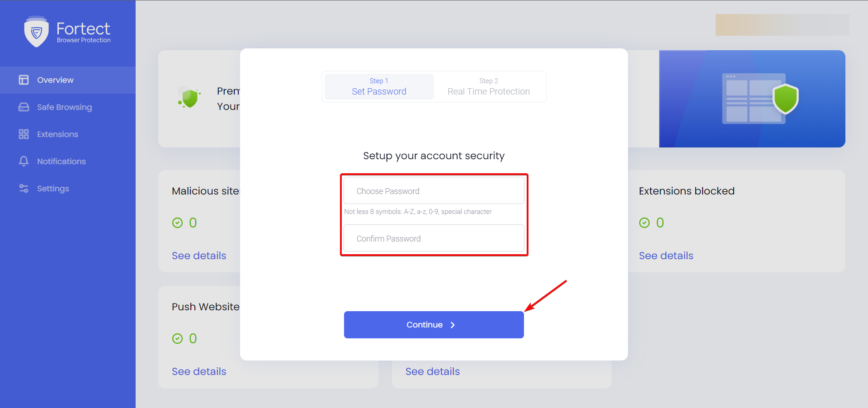Focus the Confirm Password field
868x408 pixels.
pyautogui.click(x=434, y=238)
